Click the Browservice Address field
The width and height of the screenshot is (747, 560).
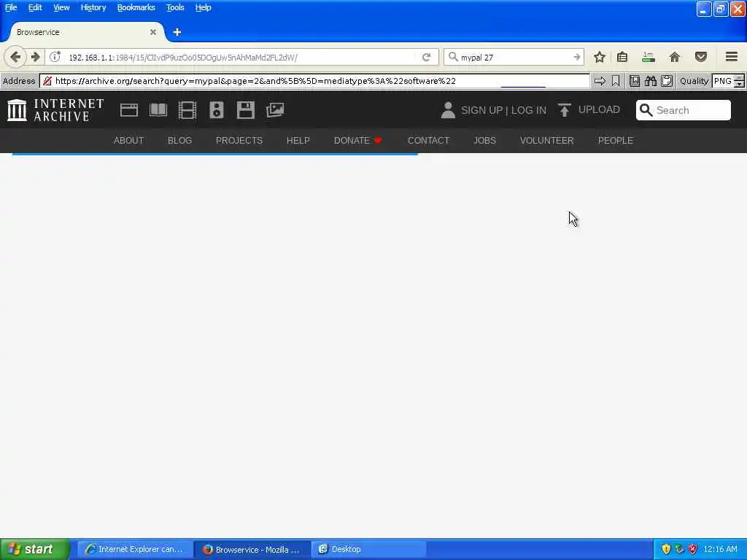314,81
